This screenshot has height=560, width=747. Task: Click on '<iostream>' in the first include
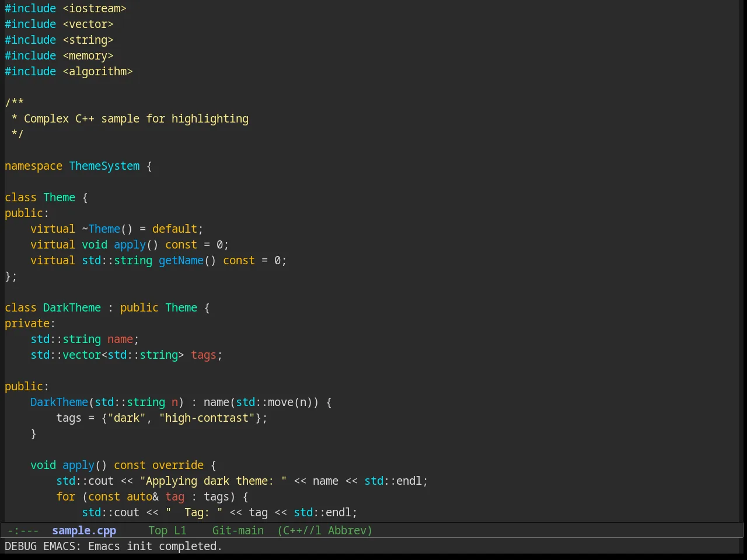(95, 8)
